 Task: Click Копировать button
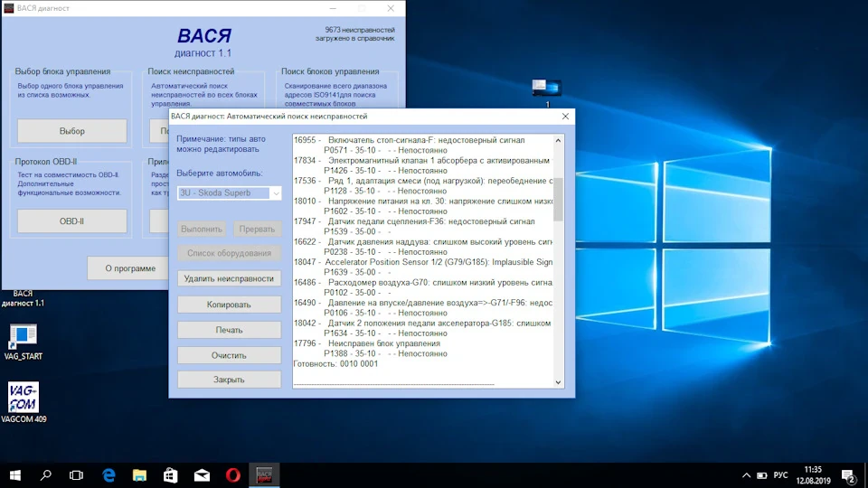(229, 305)
